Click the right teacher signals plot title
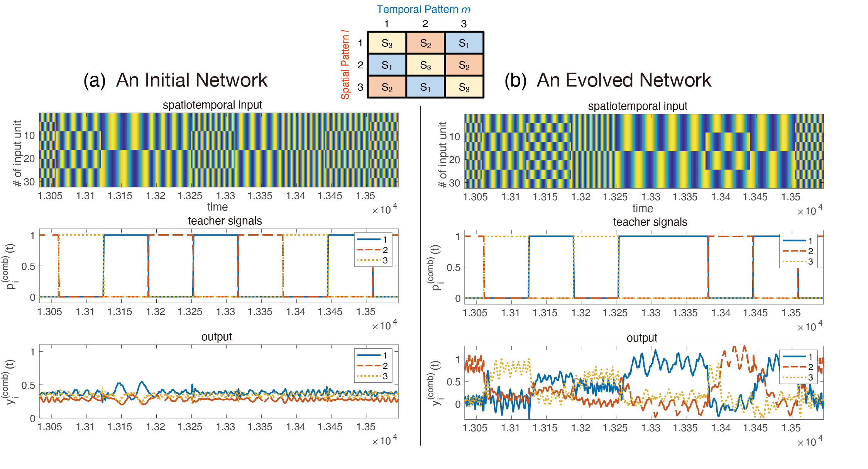The height and width of the screenshot is (469, 868). [650, 222]
